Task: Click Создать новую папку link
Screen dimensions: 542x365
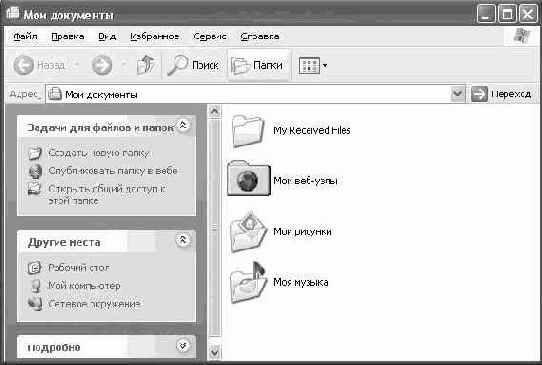Action: [99, 153]
